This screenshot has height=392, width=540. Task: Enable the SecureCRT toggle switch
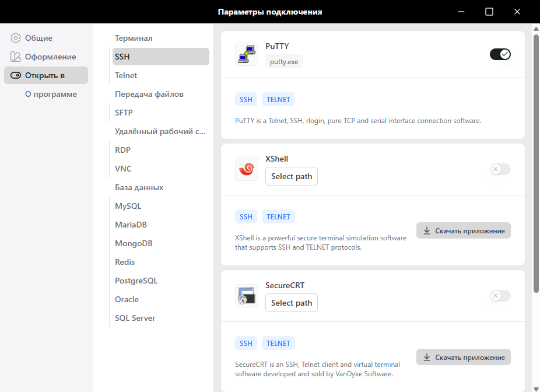pos(500,296)
